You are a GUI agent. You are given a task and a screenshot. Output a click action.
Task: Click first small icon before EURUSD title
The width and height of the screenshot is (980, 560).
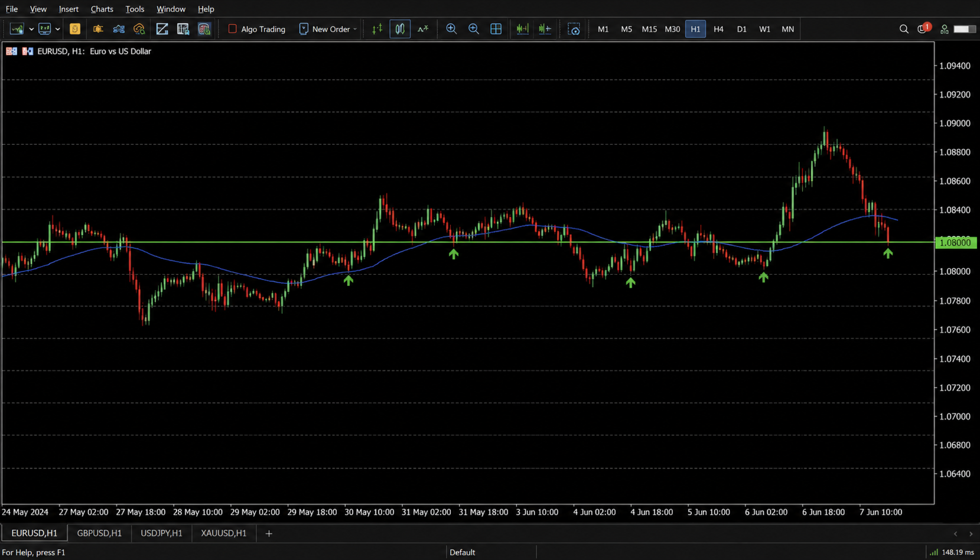point(11,51)
